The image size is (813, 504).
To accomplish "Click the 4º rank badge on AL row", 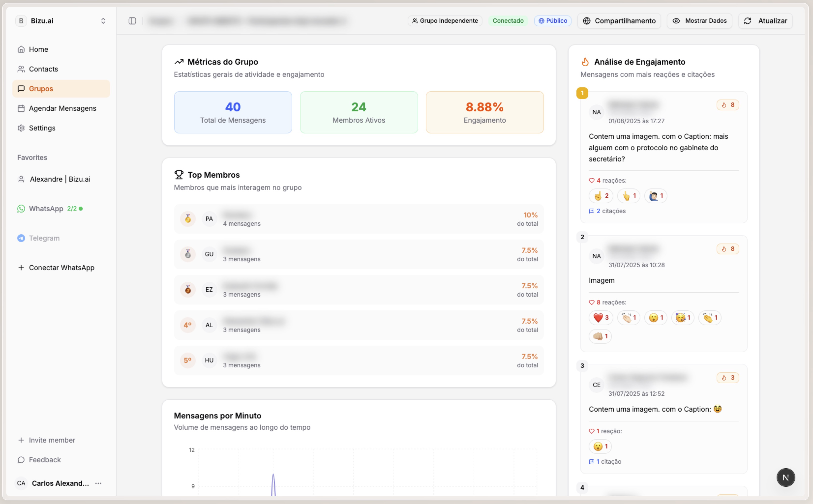I will 188,325.
